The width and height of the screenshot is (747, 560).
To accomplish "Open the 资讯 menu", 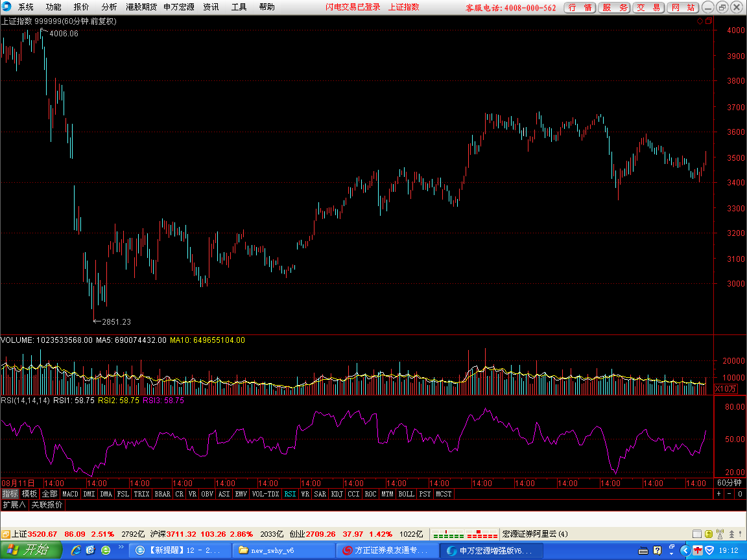I will (211, 7).
